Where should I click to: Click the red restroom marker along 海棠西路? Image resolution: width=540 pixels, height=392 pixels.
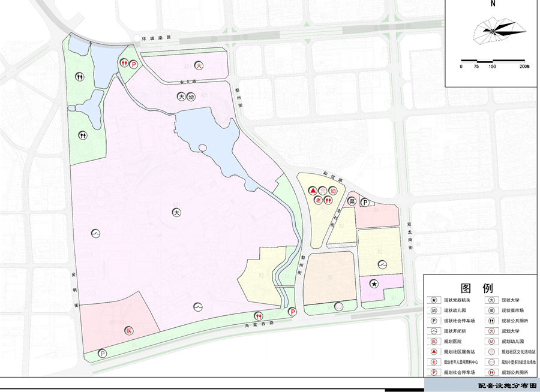click(258, 315)
